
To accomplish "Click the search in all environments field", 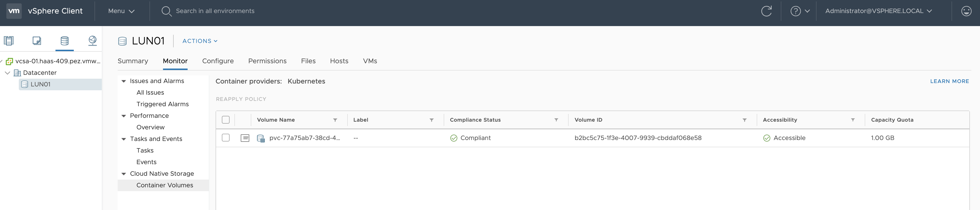I will coord(215,11).
